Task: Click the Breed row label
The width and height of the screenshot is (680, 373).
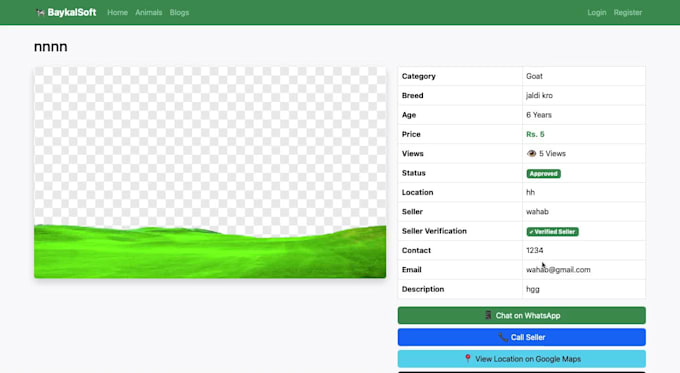Action: [412, 95]
